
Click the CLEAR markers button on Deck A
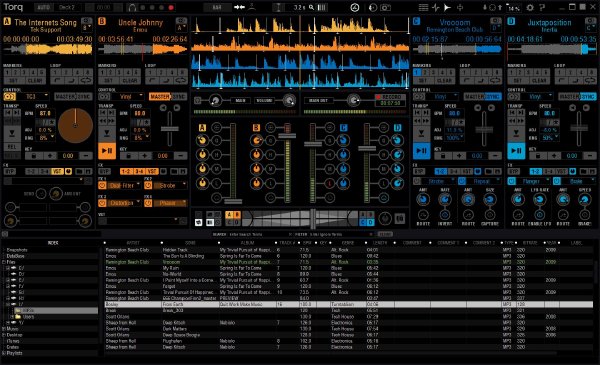(x=35, y=81)
